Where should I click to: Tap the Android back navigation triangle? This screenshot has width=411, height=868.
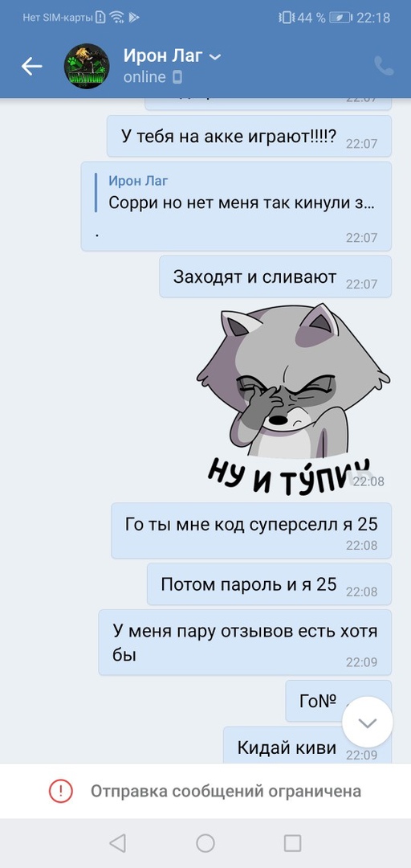point(118,843)
